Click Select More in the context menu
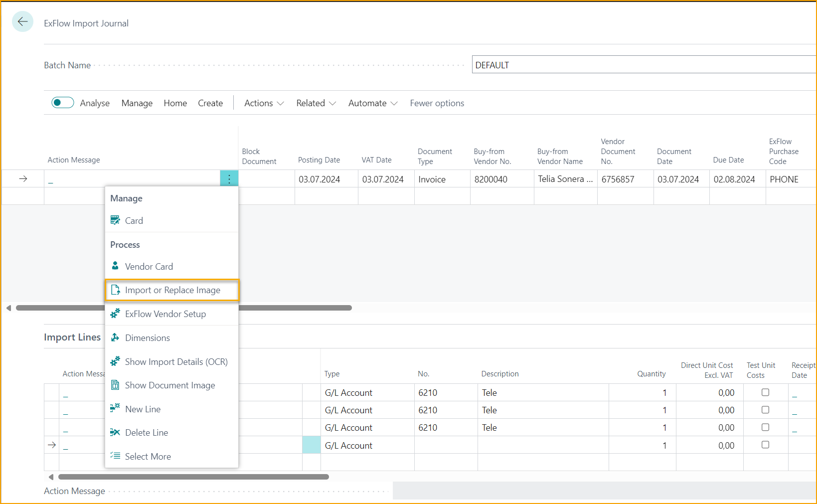Screen dimensions: 817x504 (148, 456)
